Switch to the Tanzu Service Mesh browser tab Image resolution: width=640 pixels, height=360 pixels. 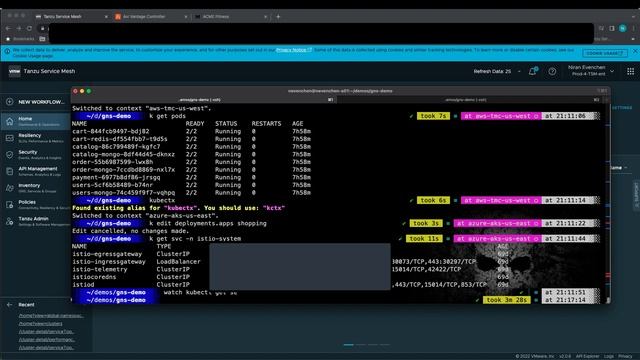pos(62,17)
